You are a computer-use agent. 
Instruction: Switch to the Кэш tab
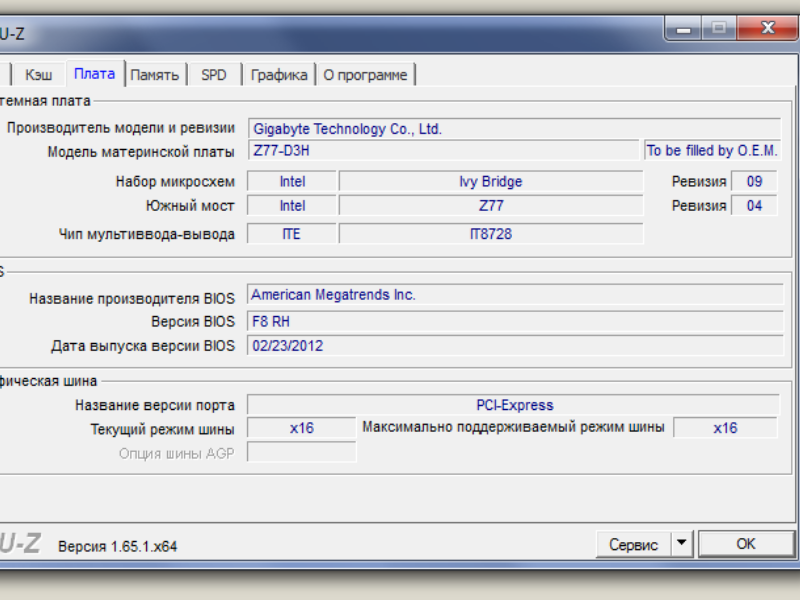[38, 75]
